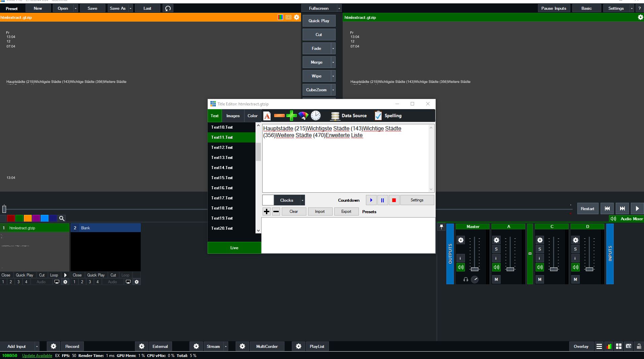This screenshot has height=359, width=644.
Task: Open the Clocks dropdown arrow
Action: tap(302, 200)
